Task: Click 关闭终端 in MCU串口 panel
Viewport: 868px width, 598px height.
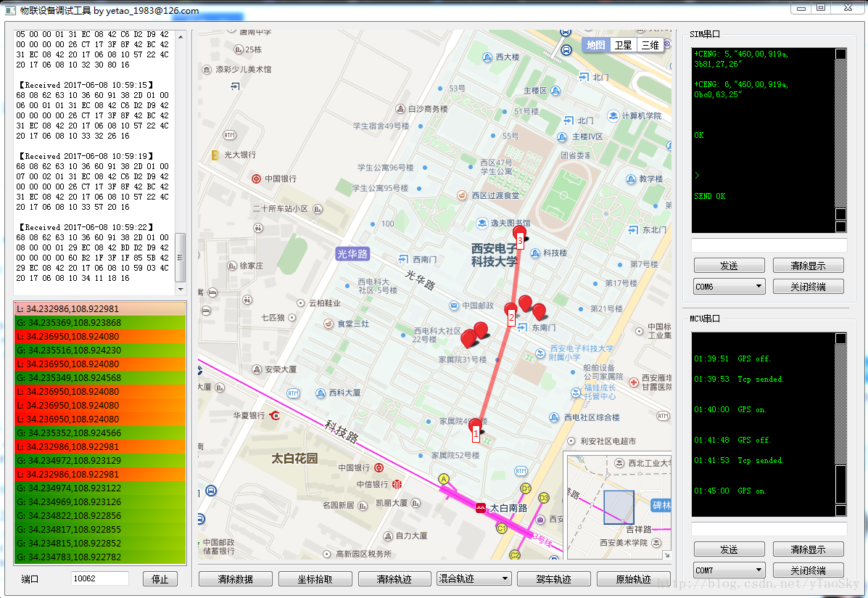Action: (x=809, y=570)
